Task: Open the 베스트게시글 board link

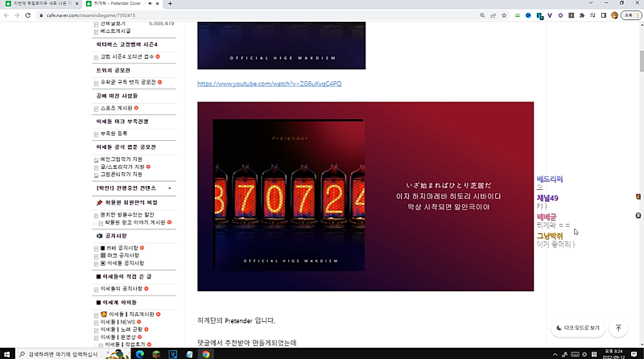Action: coord(115,31)
